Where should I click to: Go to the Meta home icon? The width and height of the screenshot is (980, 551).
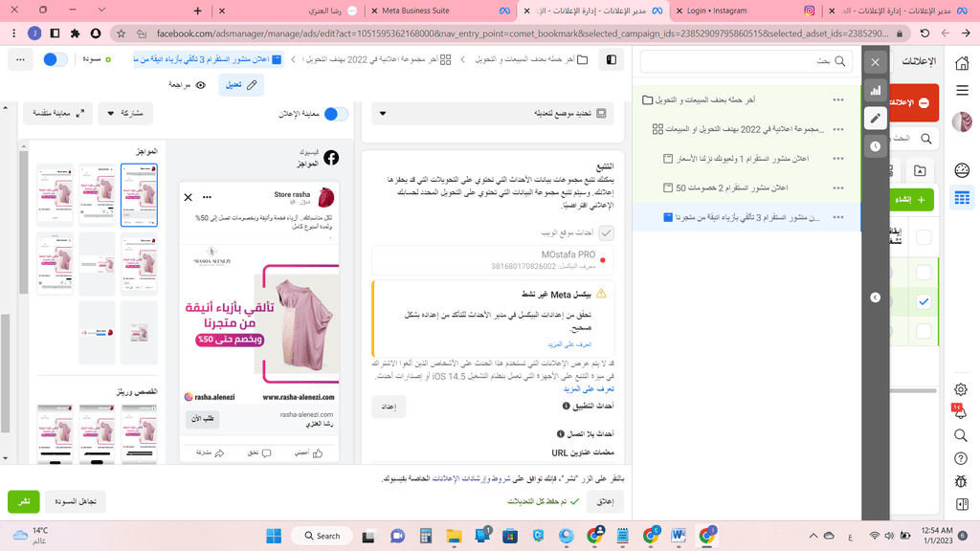click(962, 63)
